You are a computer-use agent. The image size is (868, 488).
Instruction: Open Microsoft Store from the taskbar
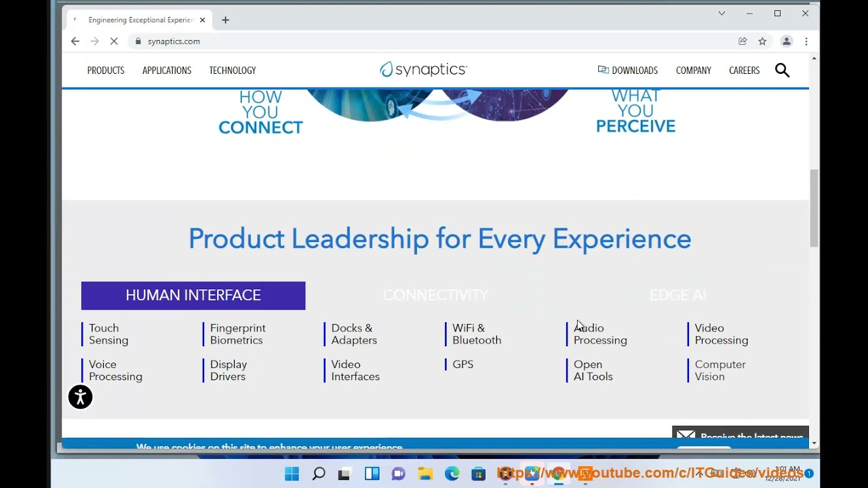click(479, 474)
